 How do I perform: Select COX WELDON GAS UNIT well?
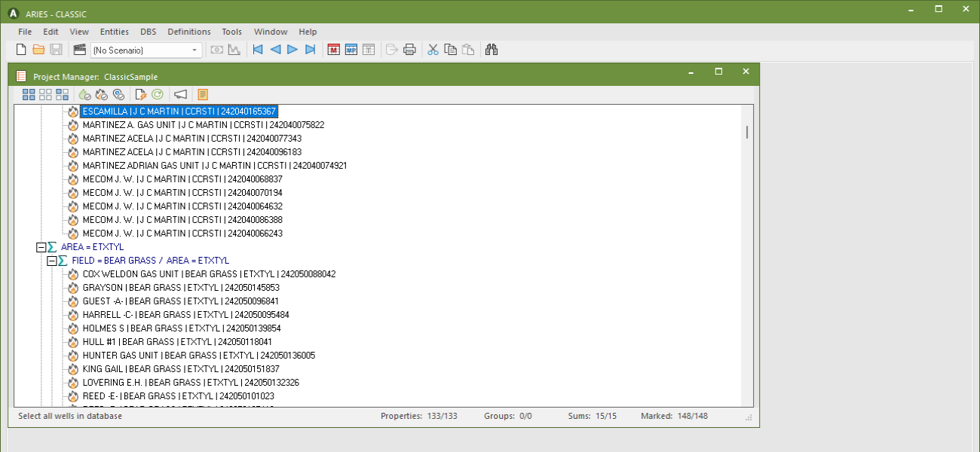[209, 274]
